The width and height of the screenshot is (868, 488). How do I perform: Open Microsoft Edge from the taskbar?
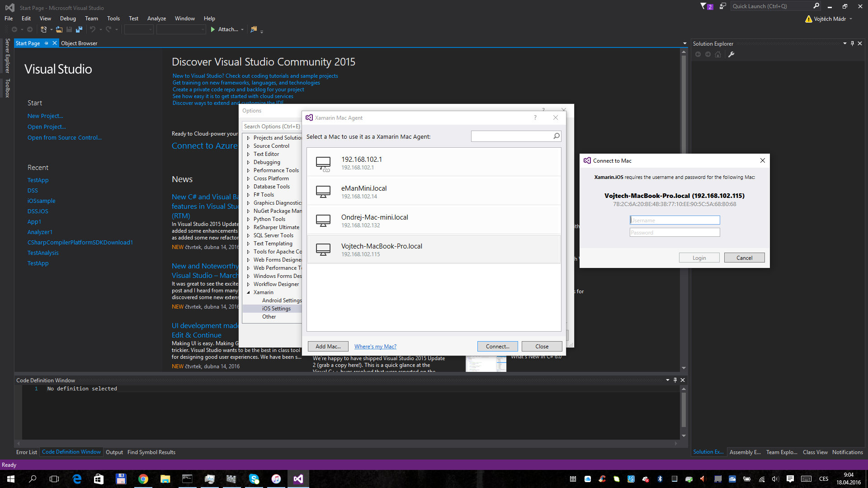77,479
